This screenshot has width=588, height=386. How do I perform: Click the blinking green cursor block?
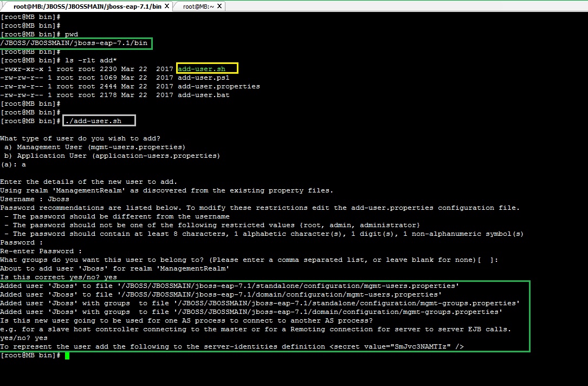point(67,355)
